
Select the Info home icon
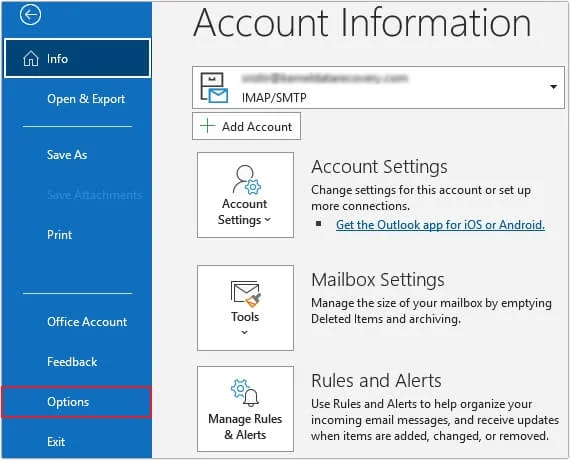coord(31,59)
